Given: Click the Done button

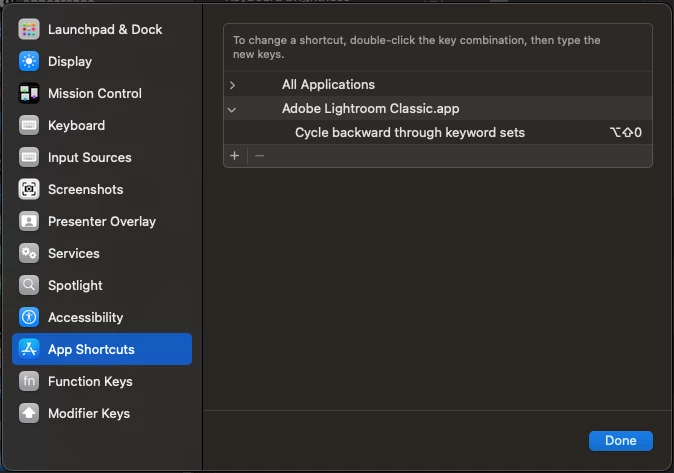Looking at the screenshot, I should pos(620,440).
